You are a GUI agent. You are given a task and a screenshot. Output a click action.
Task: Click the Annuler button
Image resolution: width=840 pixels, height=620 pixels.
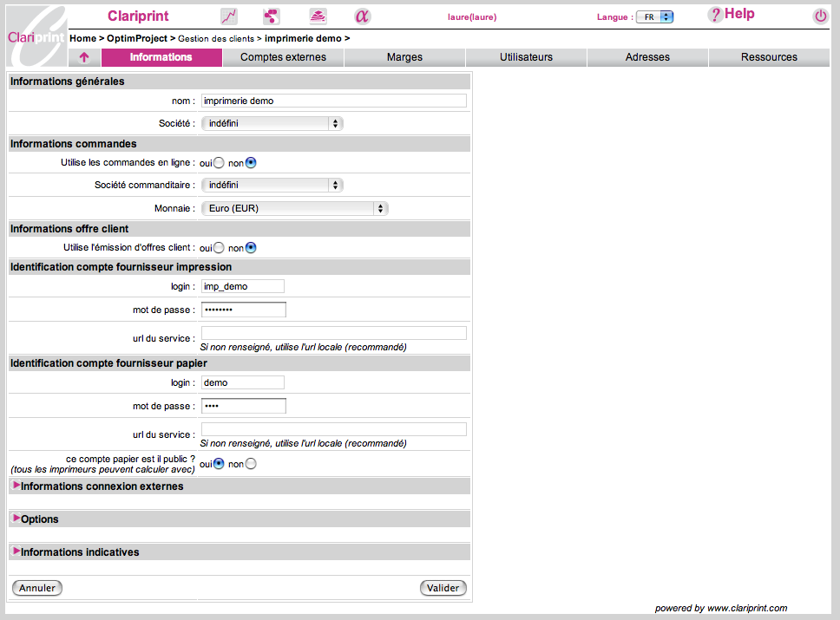click(37, 588)
